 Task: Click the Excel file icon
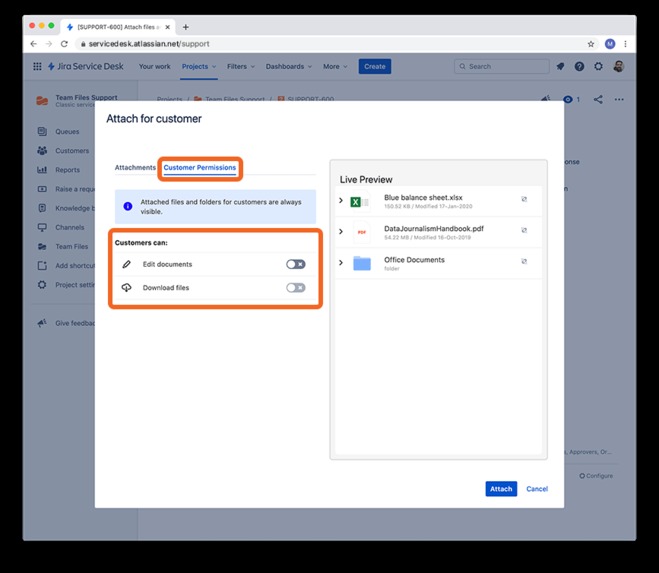pos(359,202)
